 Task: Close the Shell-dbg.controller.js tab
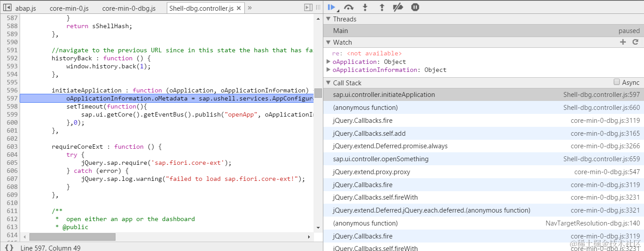point(239,8)
